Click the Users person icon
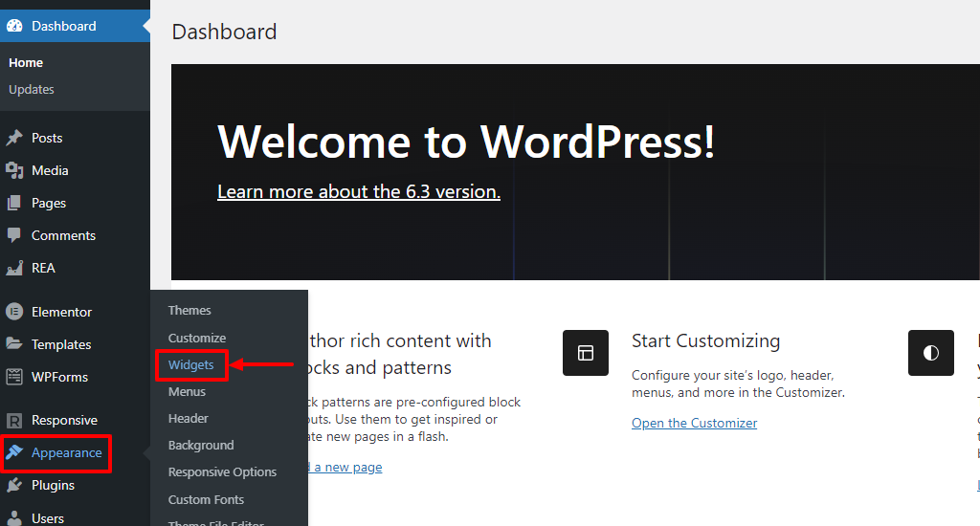This screenshot has width=980, height=526. 14,518
